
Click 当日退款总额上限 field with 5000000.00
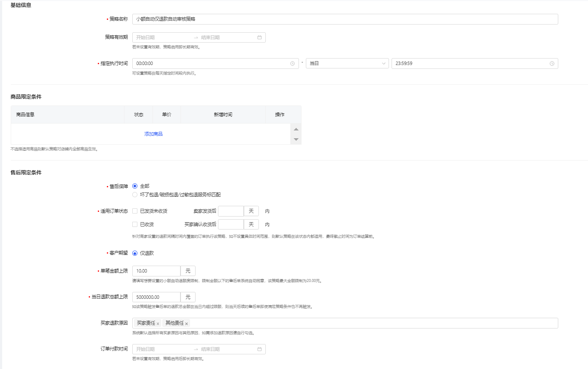156,297
